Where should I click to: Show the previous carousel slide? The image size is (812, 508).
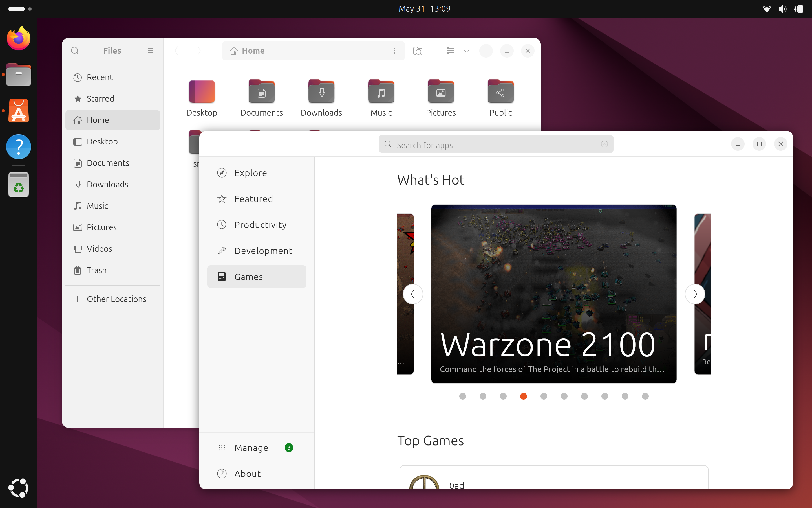tap(413, 294)
